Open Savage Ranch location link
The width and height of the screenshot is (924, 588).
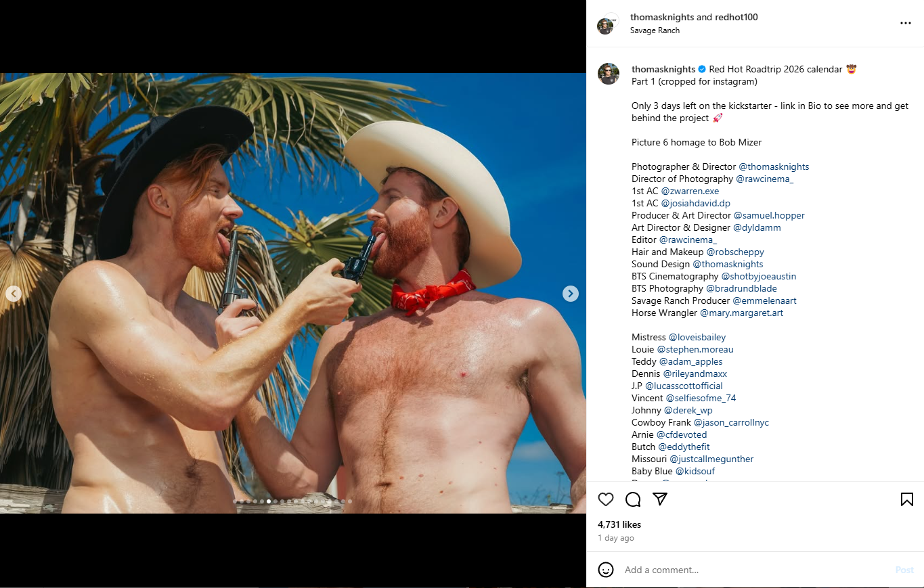655,30
